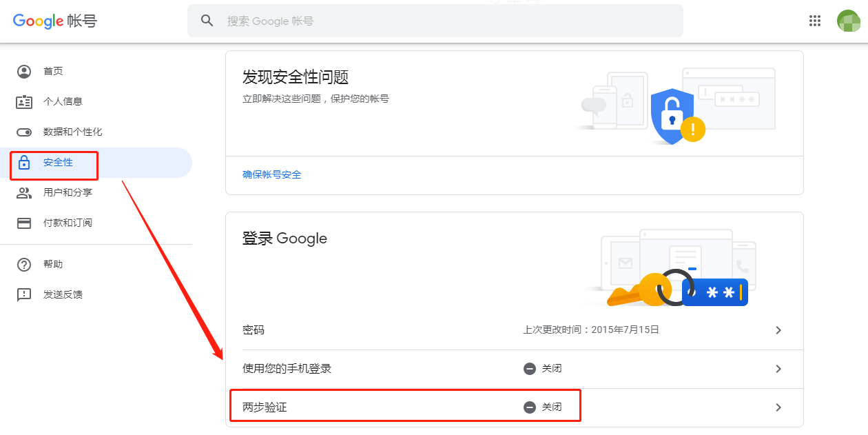Click the 确保帐号安全 link
This screenshot has height=435, width=868.
click(x=272, y=175)
